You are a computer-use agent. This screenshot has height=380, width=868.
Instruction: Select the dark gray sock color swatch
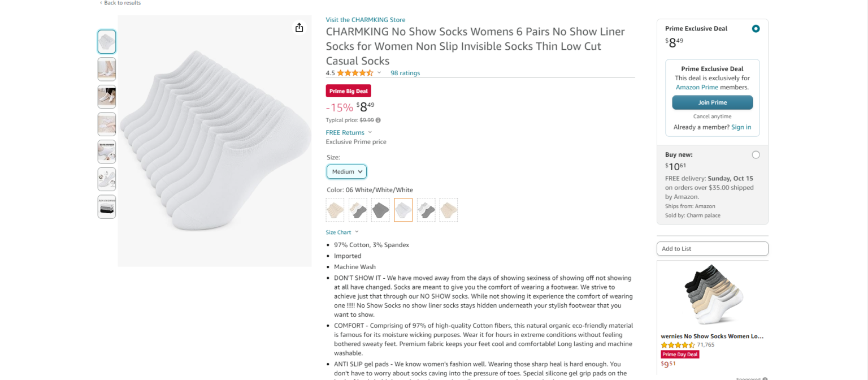pyautogui.click(x=380, y=210)
